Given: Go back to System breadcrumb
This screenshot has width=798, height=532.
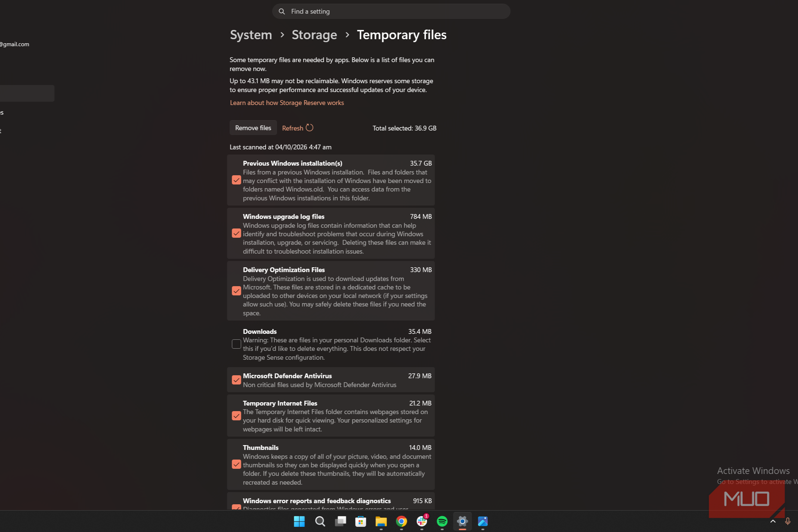Looking at the screenshot, I should [251, 35].
